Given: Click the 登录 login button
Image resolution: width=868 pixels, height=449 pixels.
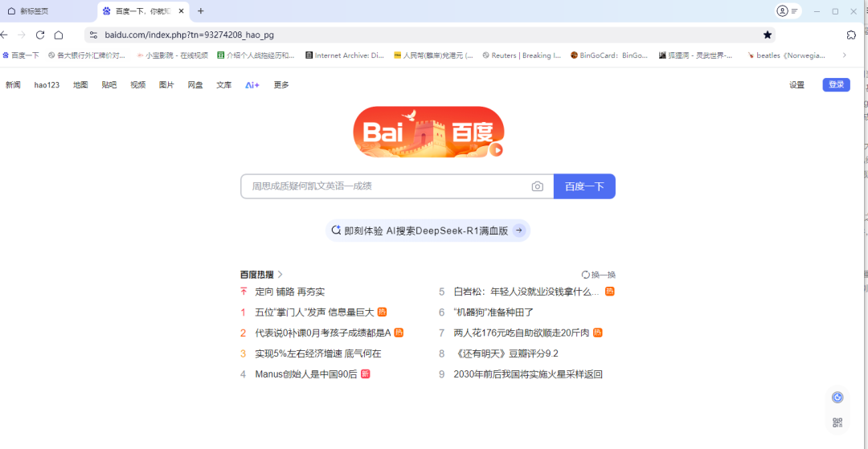Looking at the screenshot, I should click(x=836, y=85).
